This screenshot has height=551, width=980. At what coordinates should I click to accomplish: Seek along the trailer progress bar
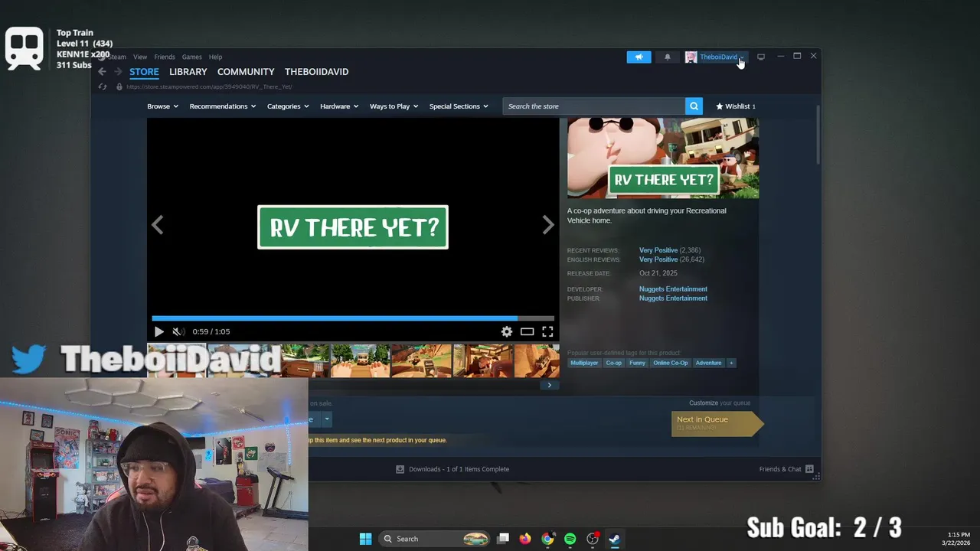353,318
